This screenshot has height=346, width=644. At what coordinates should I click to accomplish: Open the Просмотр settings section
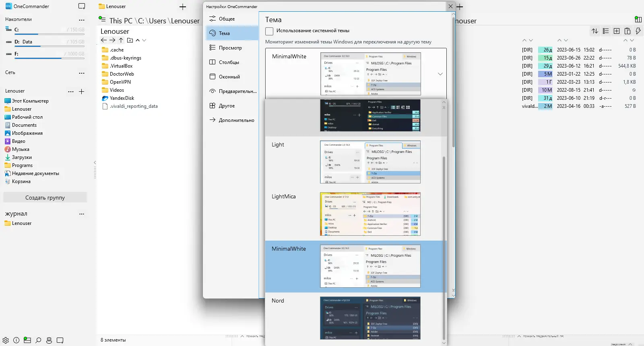[232, 48]
